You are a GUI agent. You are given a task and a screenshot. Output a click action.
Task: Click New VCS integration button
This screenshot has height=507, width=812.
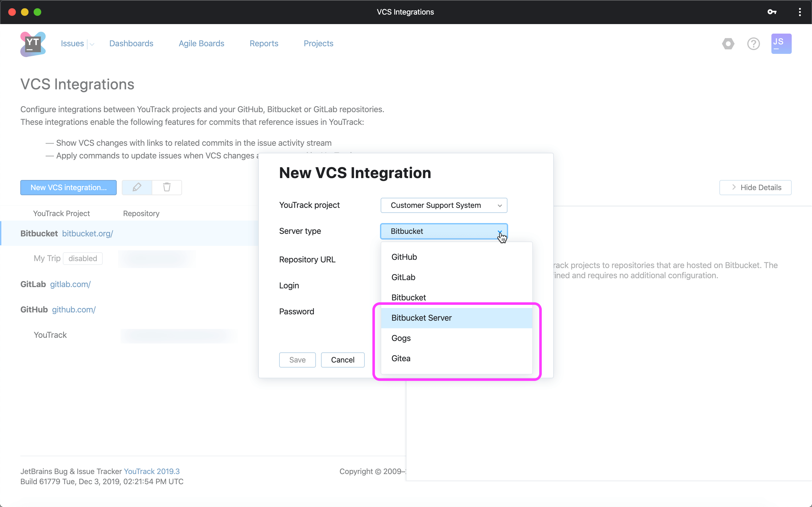pos(69,188)
